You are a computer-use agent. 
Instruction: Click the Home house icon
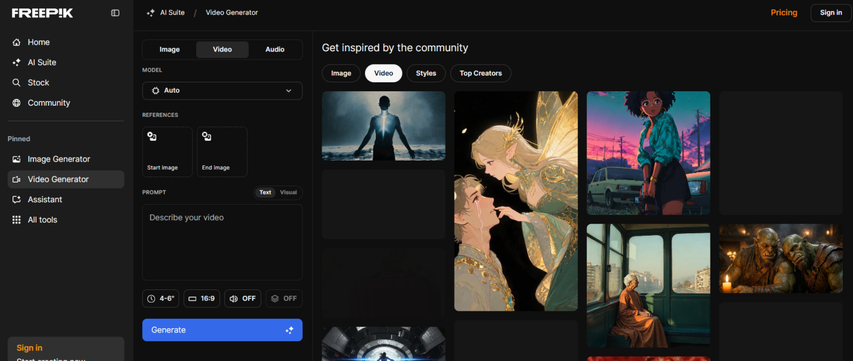point(16,42)
